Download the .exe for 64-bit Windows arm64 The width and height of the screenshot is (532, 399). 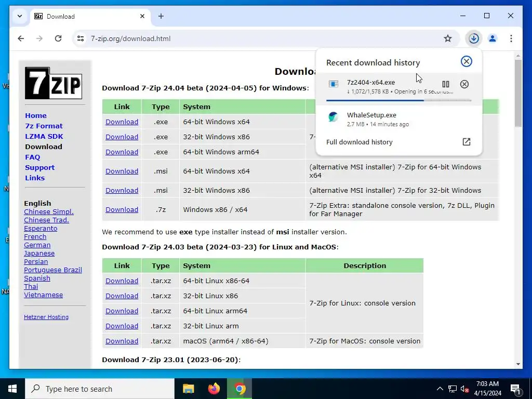pyautogui.click(x=122, y=152)
